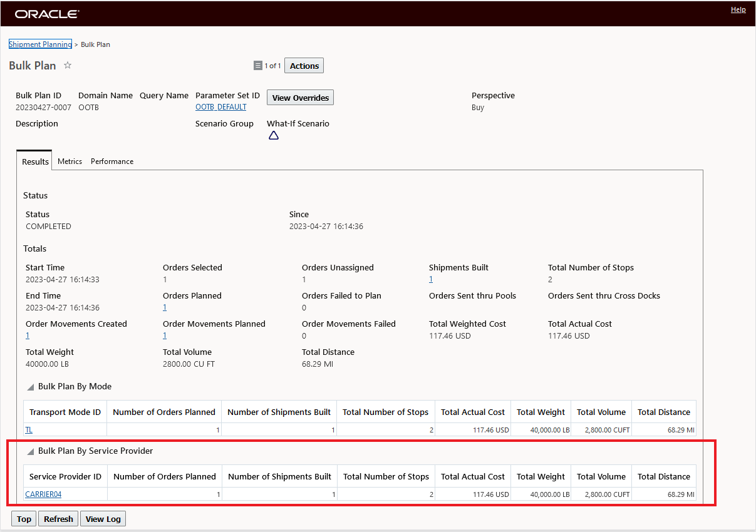
Task: Click the Oracle logo in header
Action: [x=47, y=14]
